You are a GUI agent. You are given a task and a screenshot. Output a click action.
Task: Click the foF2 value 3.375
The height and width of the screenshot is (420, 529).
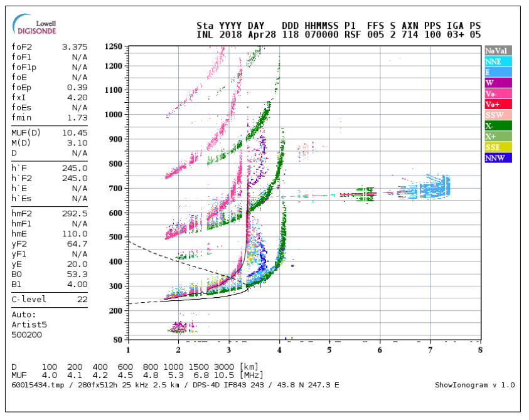[75, 47]
